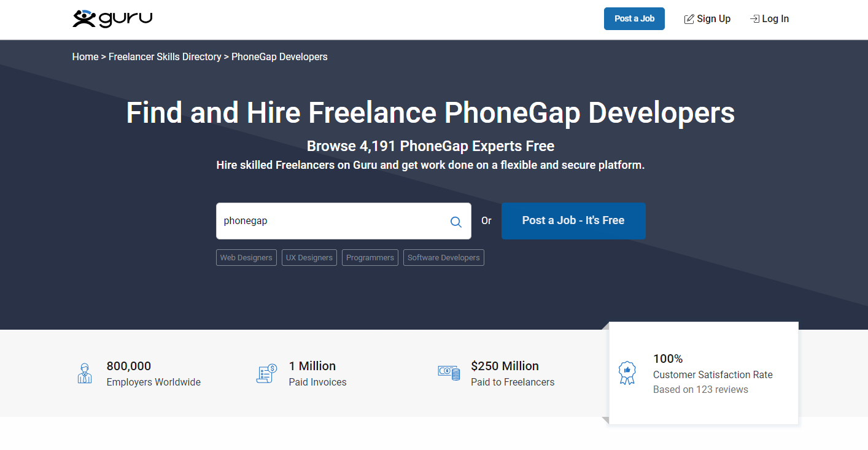Open the Sign Up link
This screenshot has height=450, width=868.
(713, 19)
